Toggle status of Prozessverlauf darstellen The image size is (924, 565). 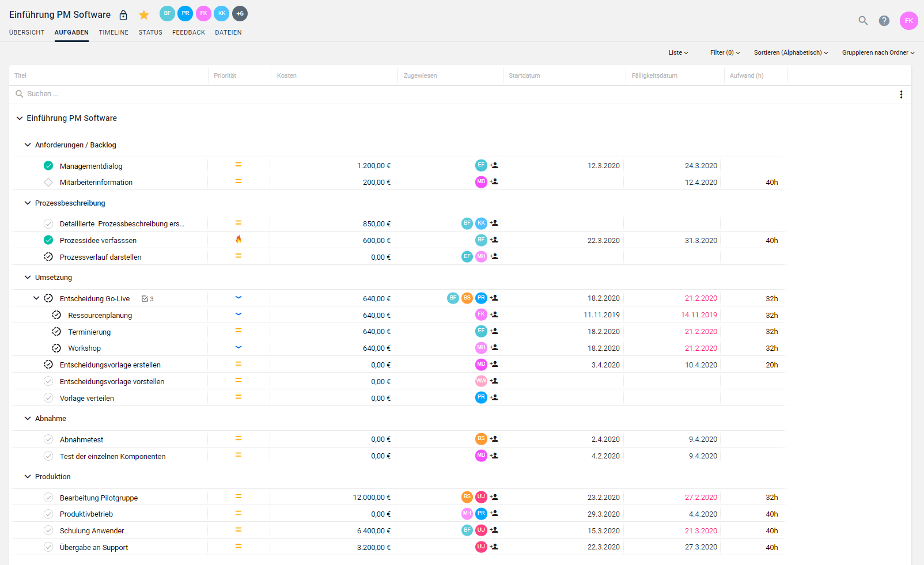(48, 257)
